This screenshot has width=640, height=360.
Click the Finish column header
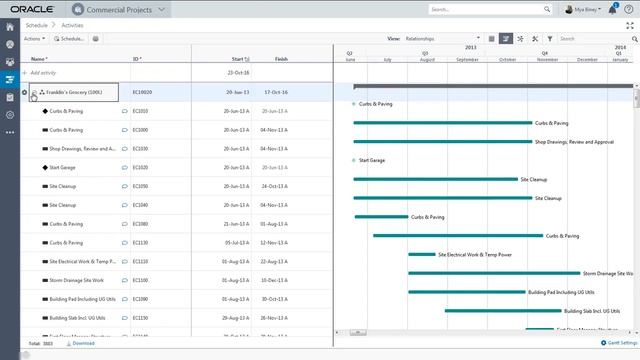[281, 59]
